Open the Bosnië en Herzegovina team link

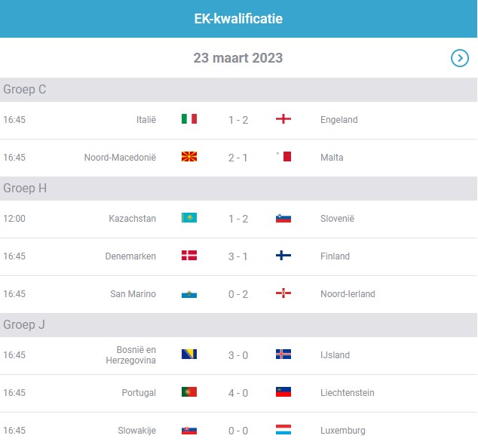130,355
